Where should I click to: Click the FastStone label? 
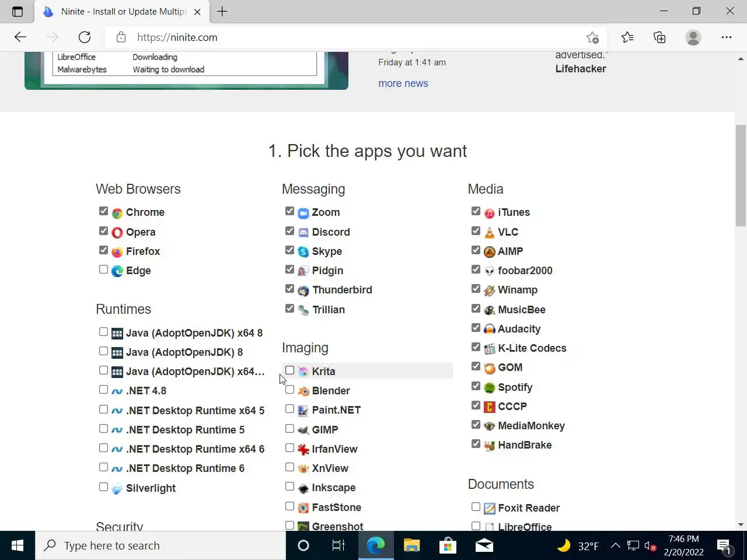pos(336,508)
